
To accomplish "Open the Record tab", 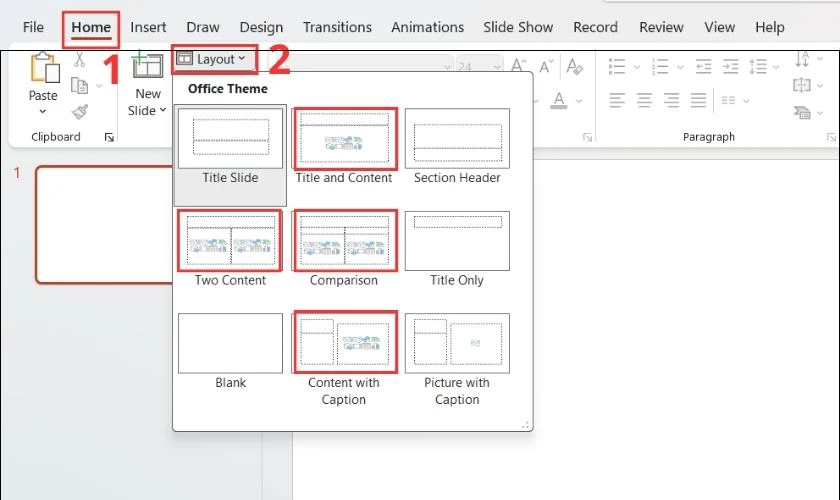I will coord(595,27).
